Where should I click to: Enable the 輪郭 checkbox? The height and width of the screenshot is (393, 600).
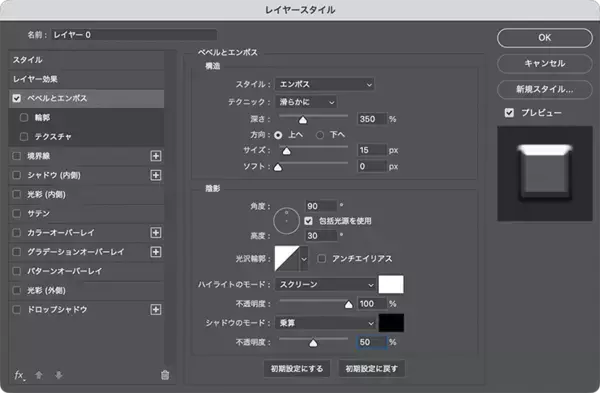24,117
